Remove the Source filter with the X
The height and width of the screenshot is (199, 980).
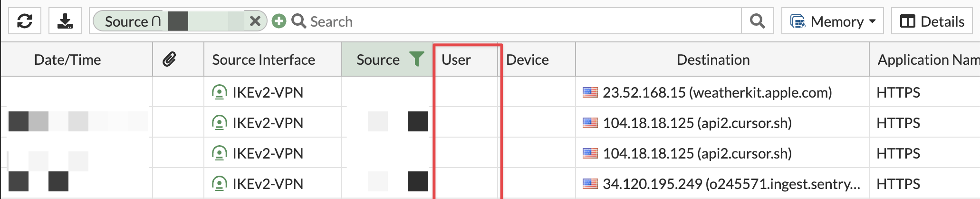tap(255, 21)
